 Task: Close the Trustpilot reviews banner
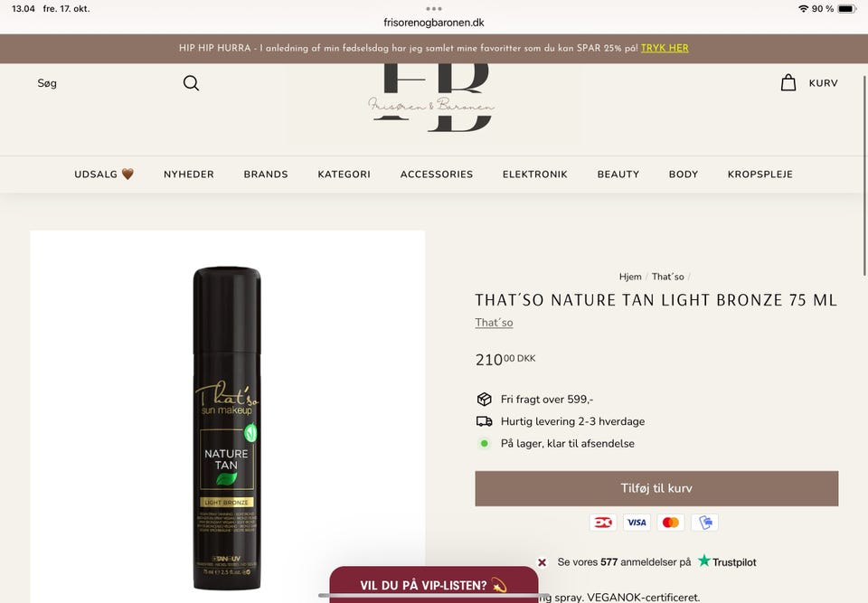click(x=542, y=562)
